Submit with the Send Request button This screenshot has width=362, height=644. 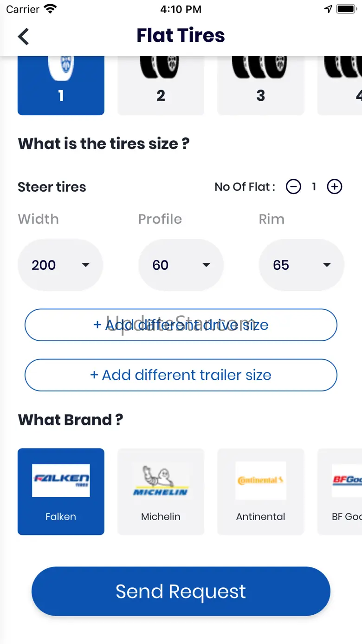181,591
